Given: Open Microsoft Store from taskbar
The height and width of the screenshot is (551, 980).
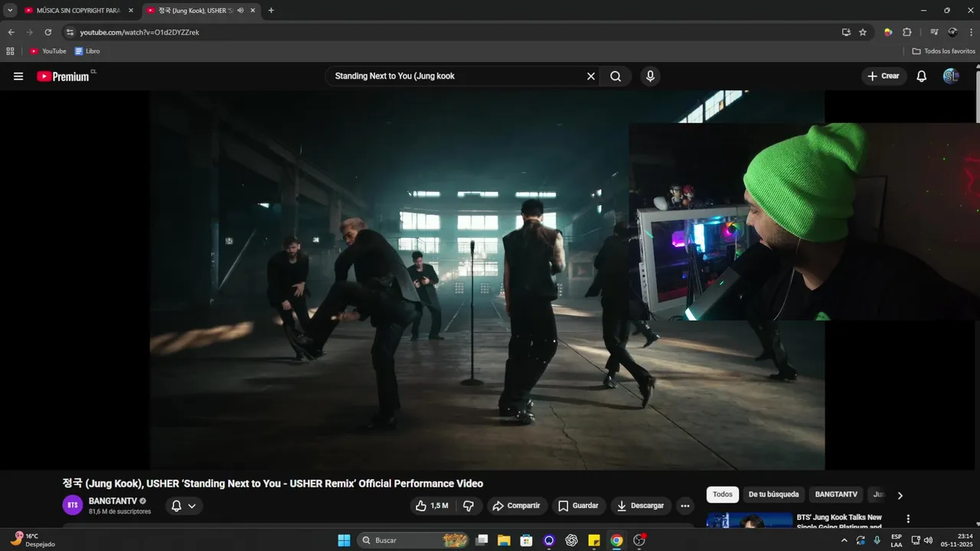Looking at the screenshot, I should click(x=526, y=540).
